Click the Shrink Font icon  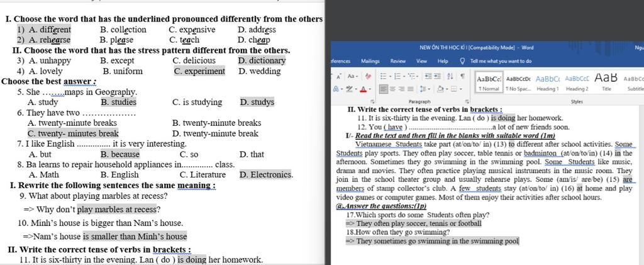[339, 76]
